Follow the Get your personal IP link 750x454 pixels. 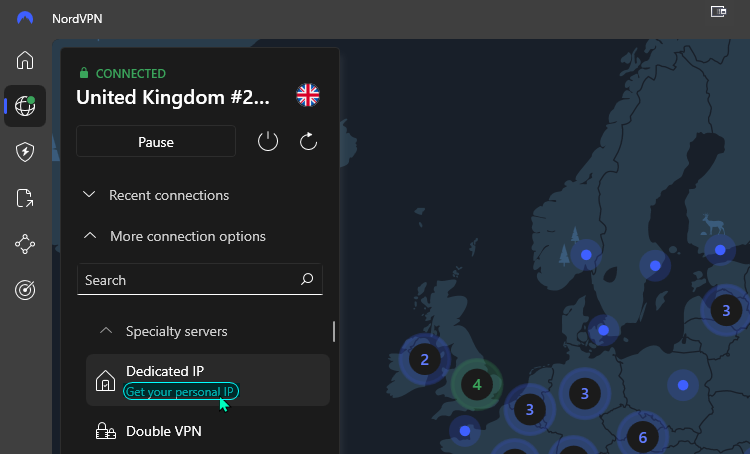pyautogui.click(x=181, y=391)
